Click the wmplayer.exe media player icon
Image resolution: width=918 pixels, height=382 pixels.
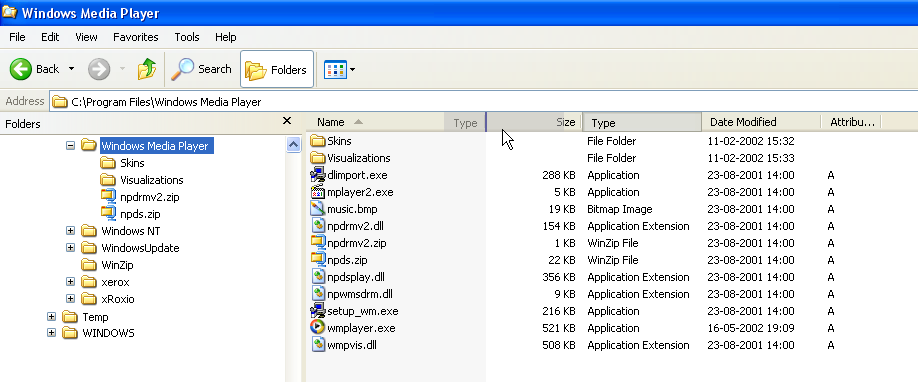click(317, 328)
